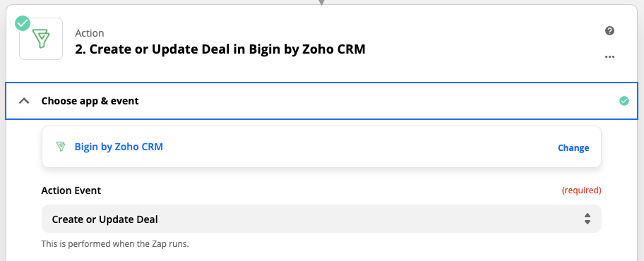
Task: Click the step title Create or Update Deal
Action: (x=220, y=49)
